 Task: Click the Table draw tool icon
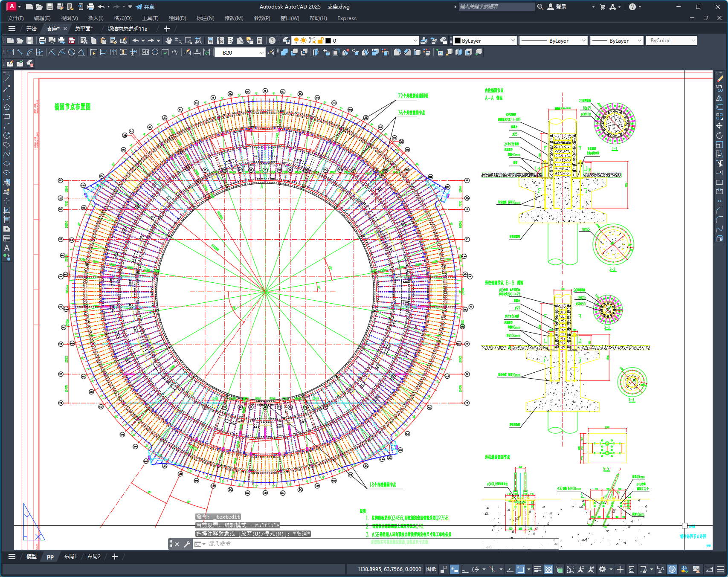(7, 238)
